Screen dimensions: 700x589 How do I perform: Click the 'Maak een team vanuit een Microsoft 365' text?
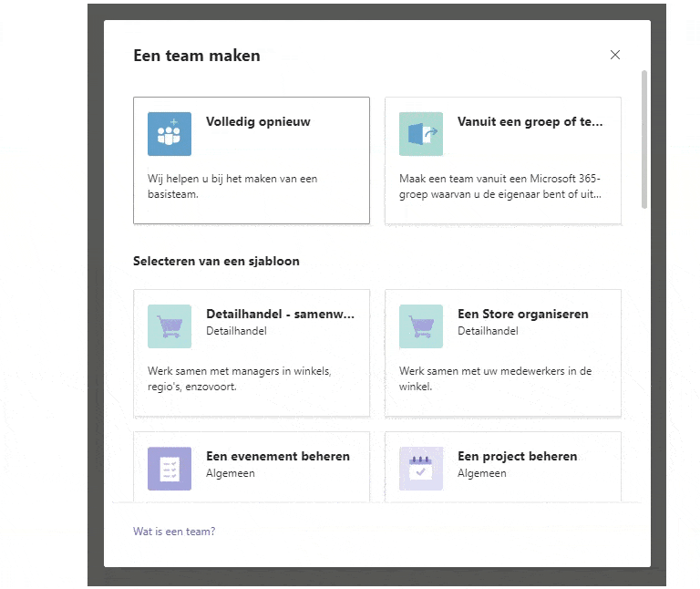click(499, 179)
